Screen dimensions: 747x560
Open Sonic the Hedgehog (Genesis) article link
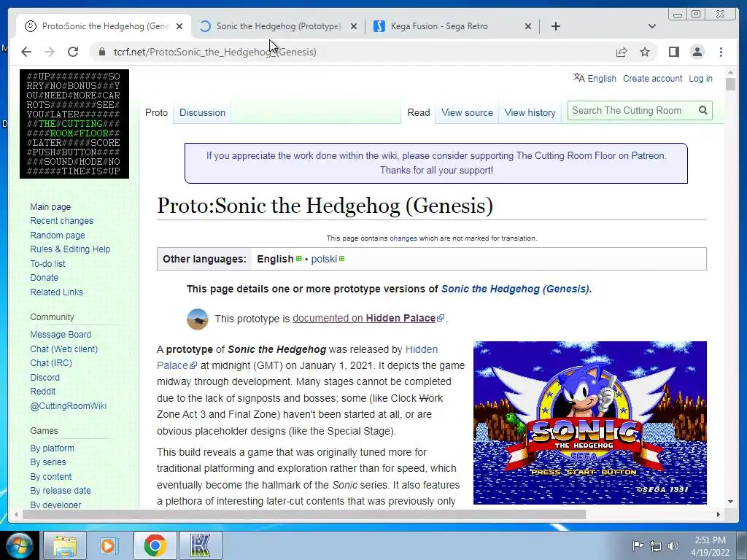[516, 289]
